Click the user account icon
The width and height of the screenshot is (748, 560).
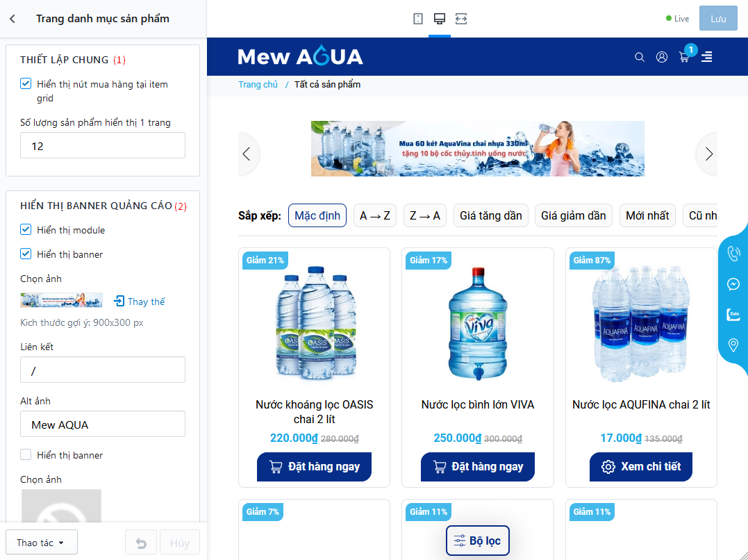[662, 57]
